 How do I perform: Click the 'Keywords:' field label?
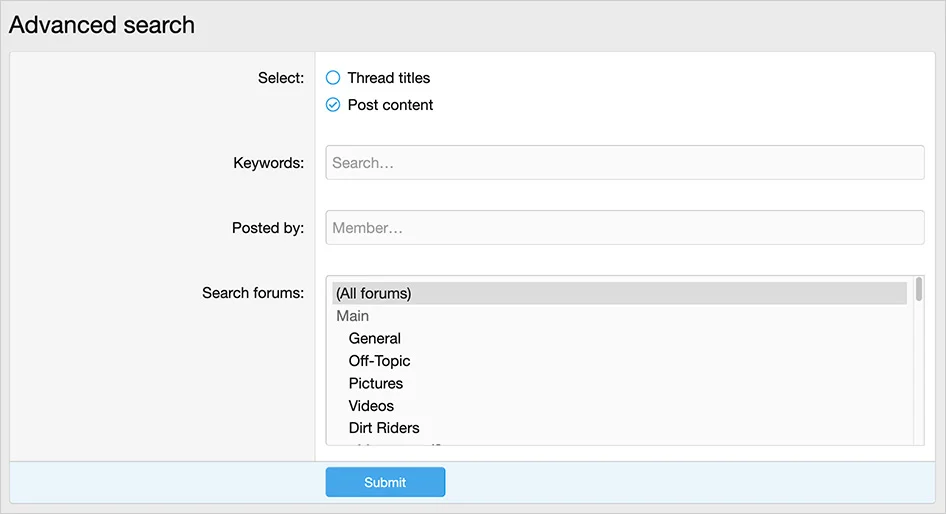point(268,163)
